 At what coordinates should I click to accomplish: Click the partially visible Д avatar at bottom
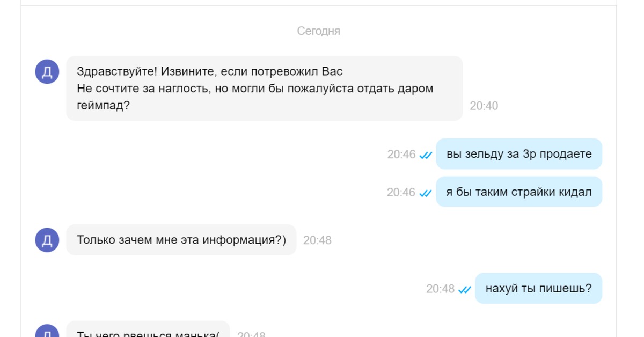(x=47, y=332)
